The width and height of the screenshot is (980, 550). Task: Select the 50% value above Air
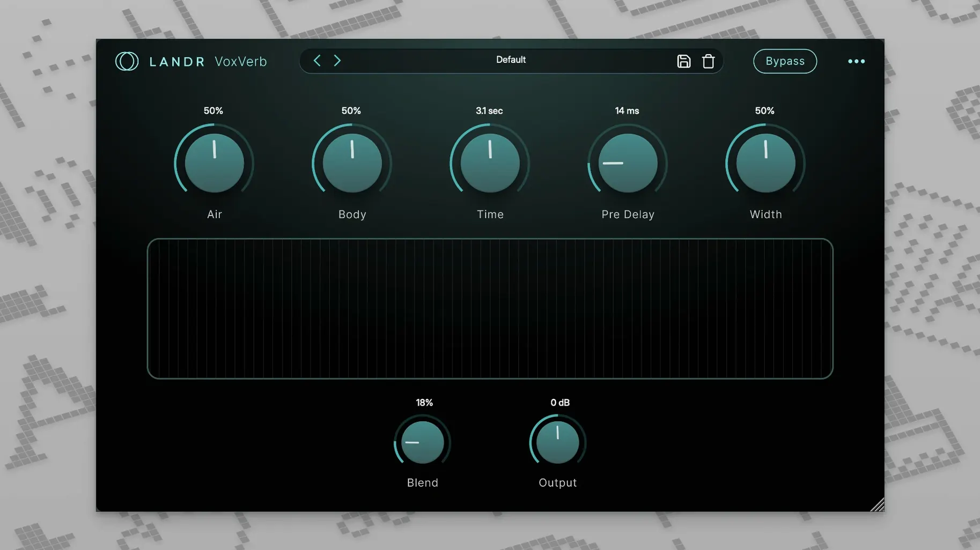[213, 111]
